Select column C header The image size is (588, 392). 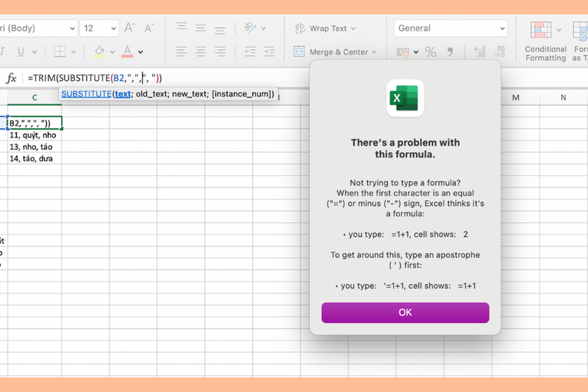[35, 98]
